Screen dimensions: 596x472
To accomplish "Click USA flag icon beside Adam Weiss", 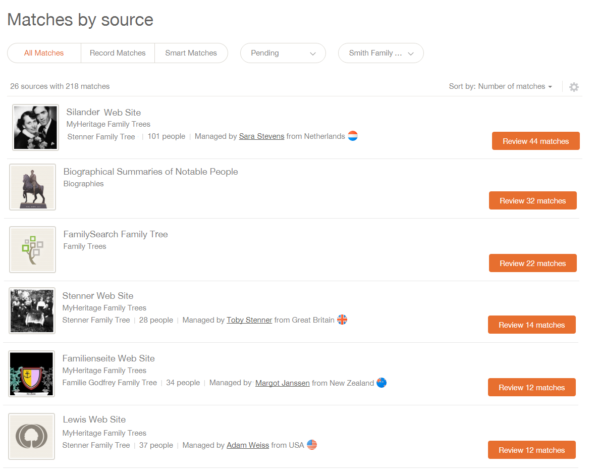I will coord(312,445).
